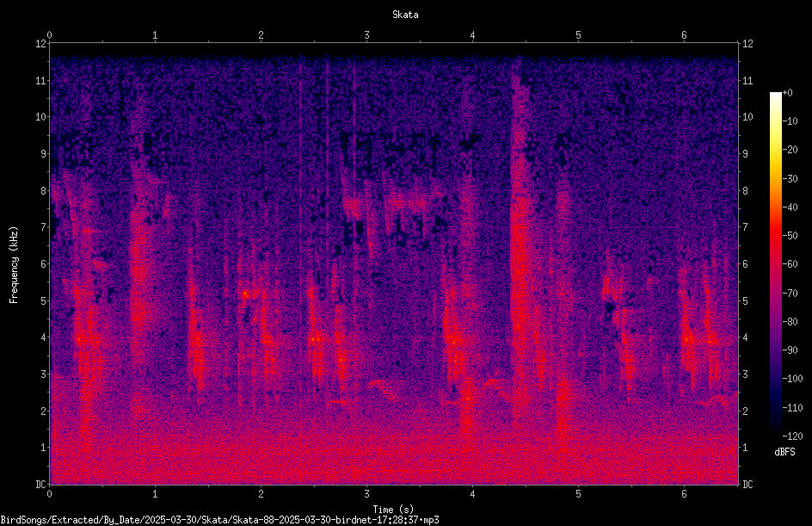Click the "5" tick on the top time axis

pos(578,35)
